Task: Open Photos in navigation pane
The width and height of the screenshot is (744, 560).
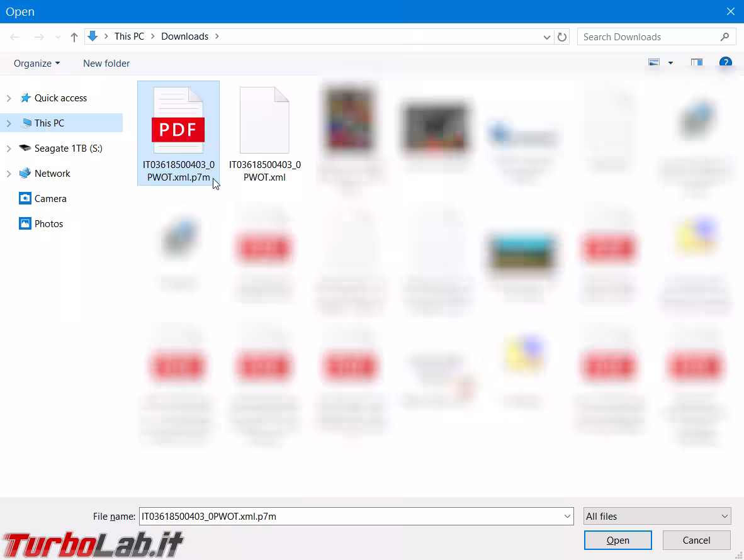Action: tap(48, 224)
